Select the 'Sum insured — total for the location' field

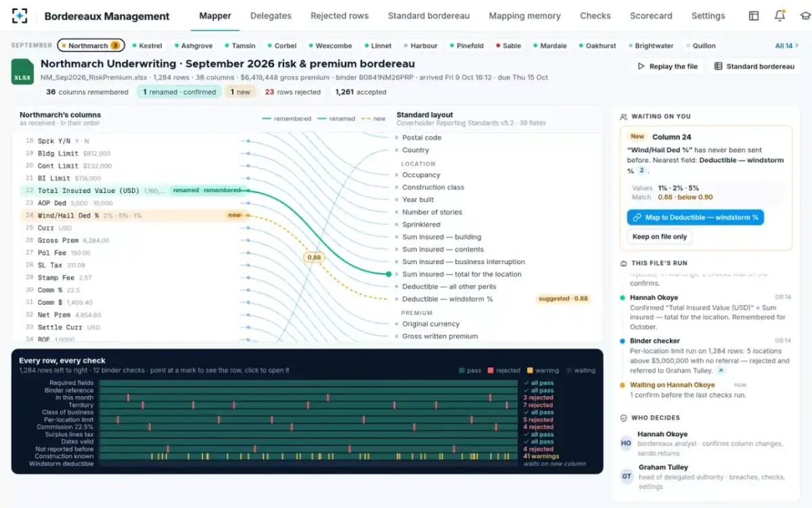tap(462, 274)
